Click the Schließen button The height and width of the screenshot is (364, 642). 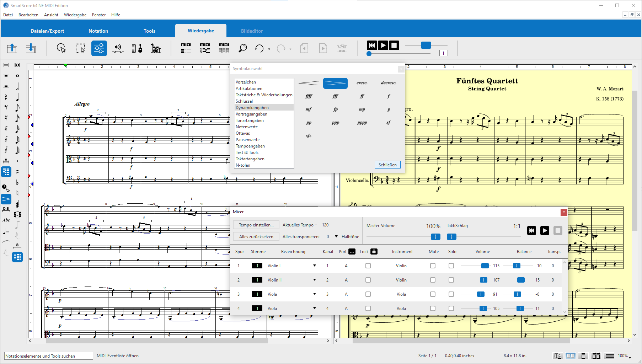[387, 165]
